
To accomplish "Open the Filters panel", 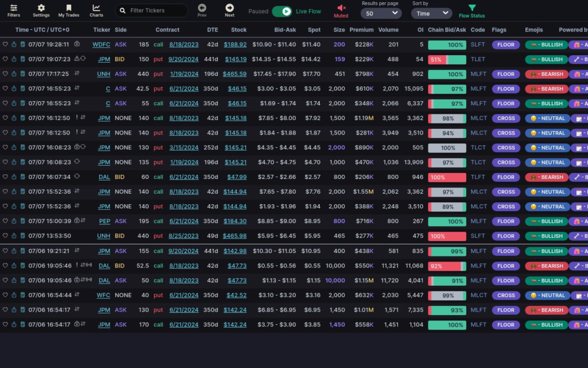I will click(14, 10).
